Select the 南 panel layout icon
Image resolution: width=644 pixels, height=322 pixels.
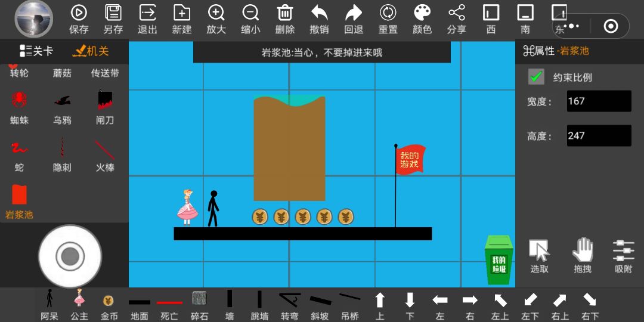pos(525,13)
